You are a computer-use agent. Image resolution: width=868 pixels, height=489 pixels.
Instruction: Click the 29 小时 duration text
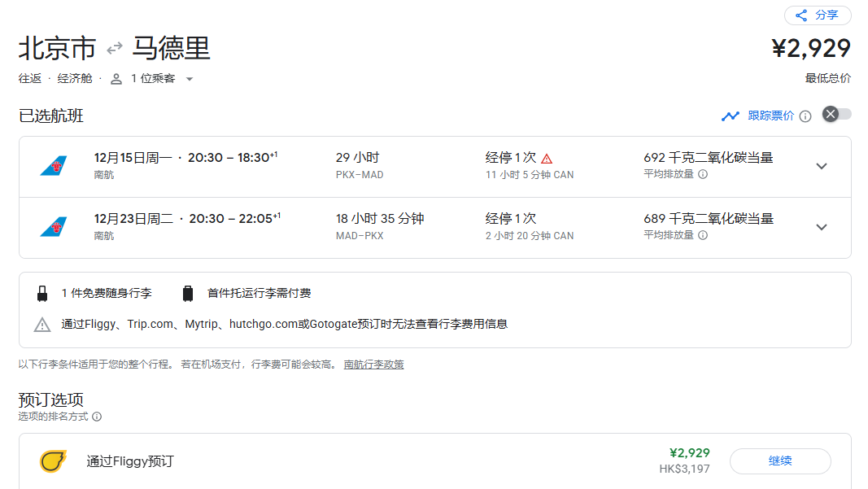pyautogui.click(x=358, y=158)
